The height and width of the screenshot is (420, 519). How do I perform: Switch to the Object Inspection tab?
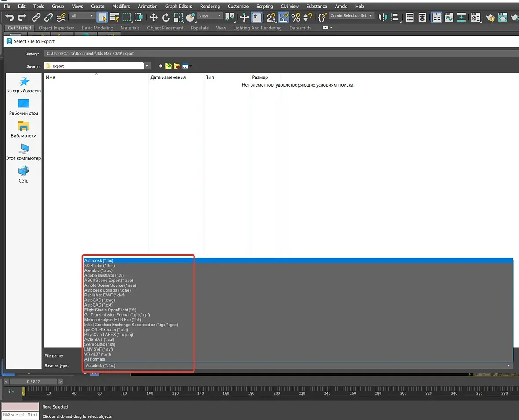pos(56,28)
